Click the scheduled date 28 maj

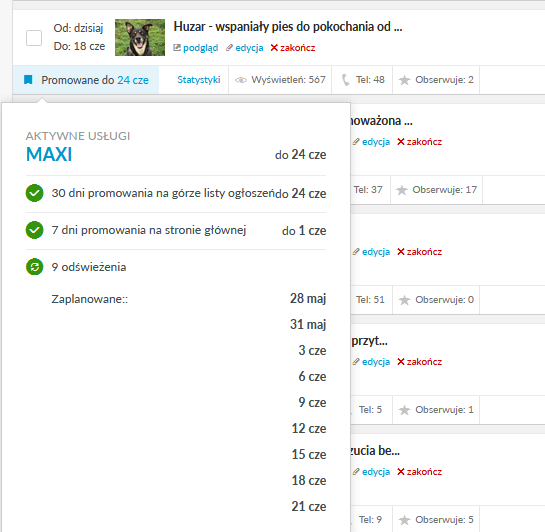pos(308,298)
